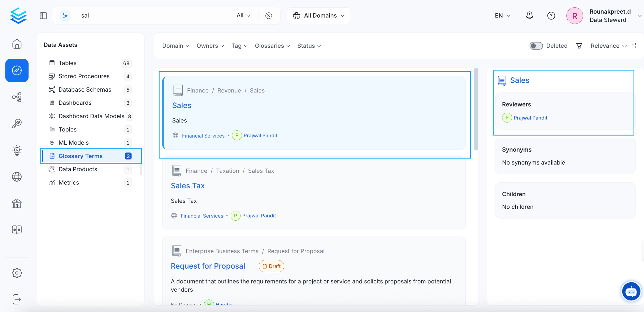The width and height of the screenshot is (644, 312).
Task: Collapse the left sidebar panel icon
Action: [x=43, y=16]
